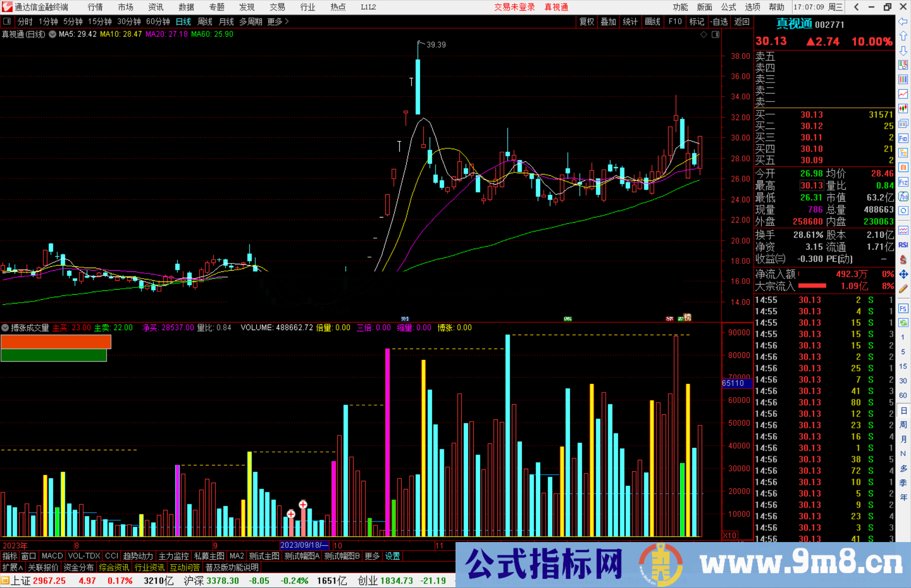
Task: Click the refresh icon below F5 in sidebar
Action: [903, 322]
